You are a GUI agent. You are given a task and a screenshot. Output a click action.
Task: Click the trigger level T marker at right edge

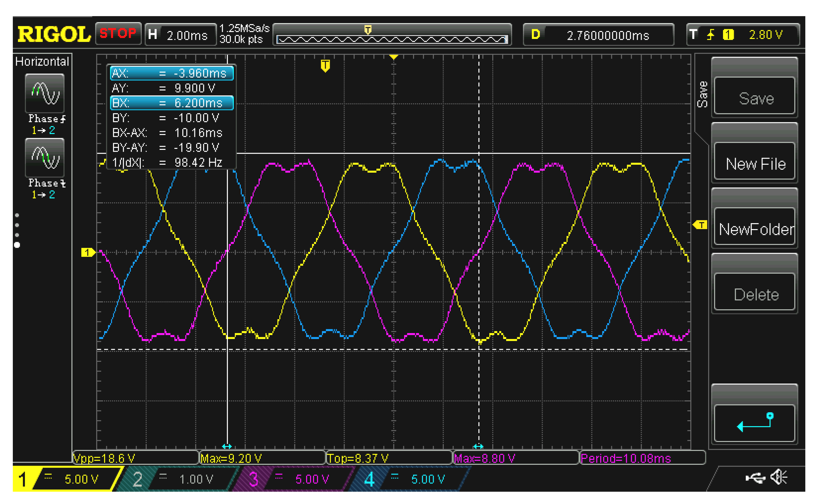pos(700,225)
